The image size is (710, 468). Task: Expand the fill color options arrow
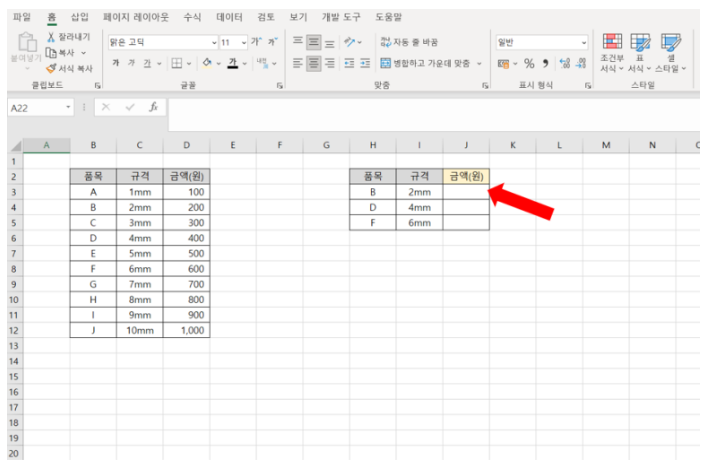tap(218, 63)
